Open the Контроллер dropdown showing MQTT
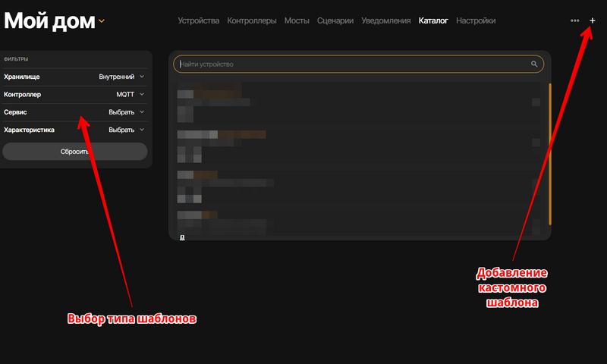The width and height of the screenshot is (607, 364). (x=129, y=95)
